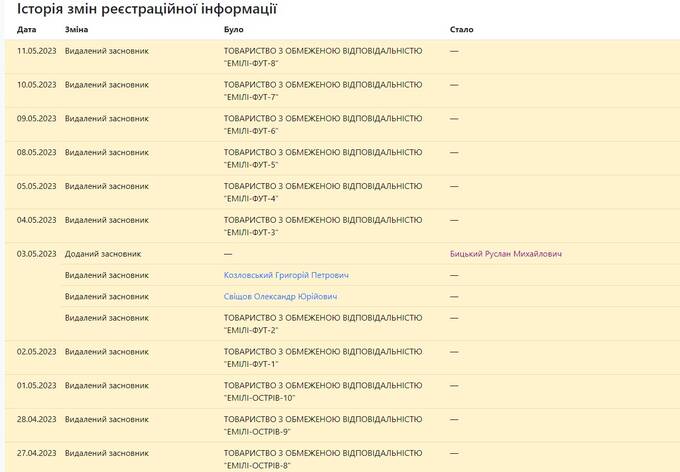Image resolution: width=680 pixels, height=472 pixels.
Task: Select the ЕМІЛІ-ФУТ-3 company entry
Action: click(x=323, y=226)
